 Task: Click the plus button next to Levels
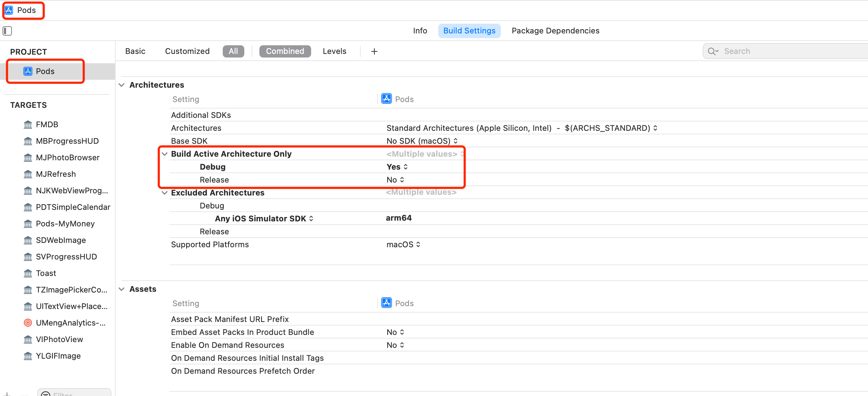374,51
